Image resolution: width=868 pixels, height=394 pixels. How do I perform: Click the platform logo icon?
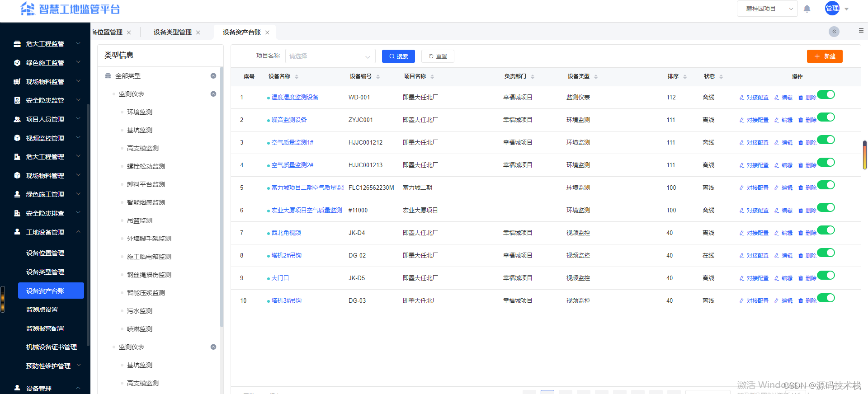pos(28,9)
